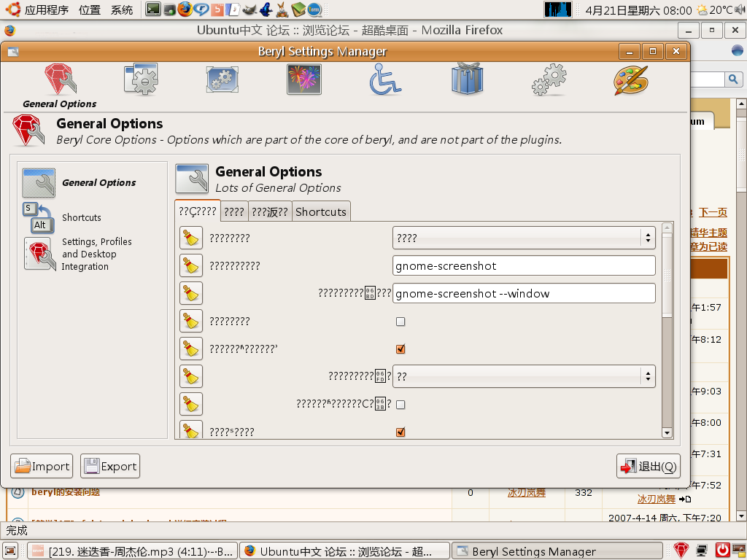Image resolution: width=747 pixels, height=560 pixels.
Task: Click the Beryl Settings Manager taskbar item
Action: [x=557, y=551]
